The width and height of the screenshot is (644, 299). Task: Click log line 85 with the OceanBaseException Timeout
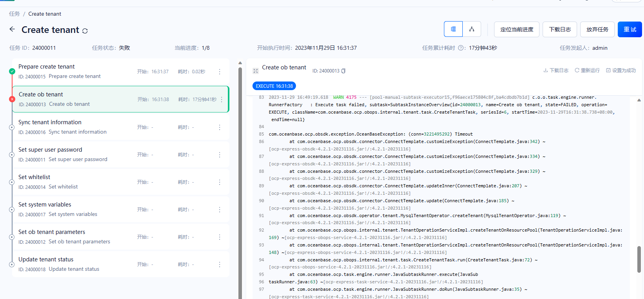[371, 134]
